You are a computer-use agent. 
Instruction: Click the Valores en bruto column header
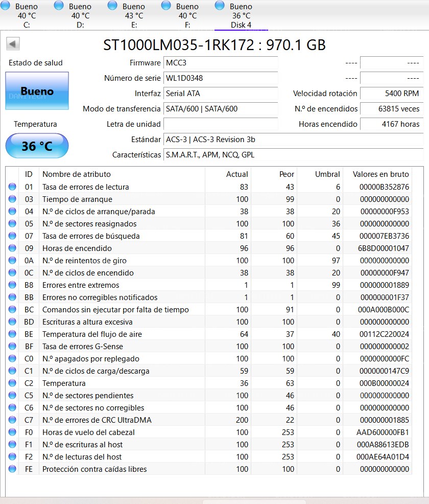pos(377,174)
